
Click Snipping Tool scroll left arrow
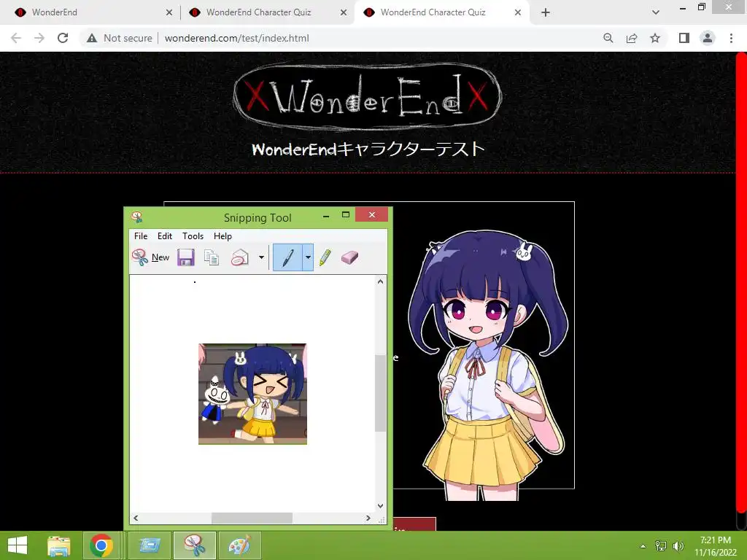click(x=136, y=518)
